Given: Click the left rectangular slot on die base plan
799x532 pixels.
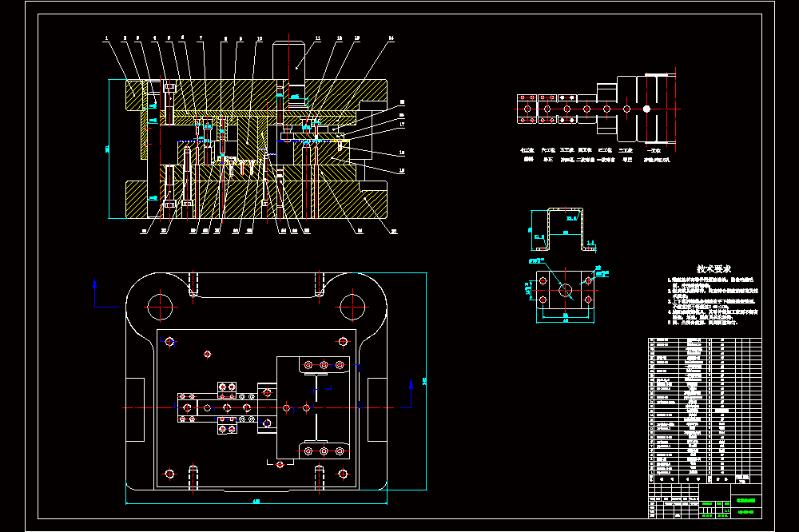Looking at the screenshot, I should point(135,410).
